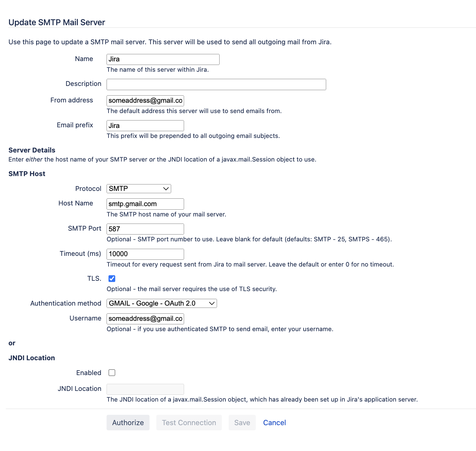Toggle the TLS checkbox
The image size is (476, 451).
(x=112, y=278)
